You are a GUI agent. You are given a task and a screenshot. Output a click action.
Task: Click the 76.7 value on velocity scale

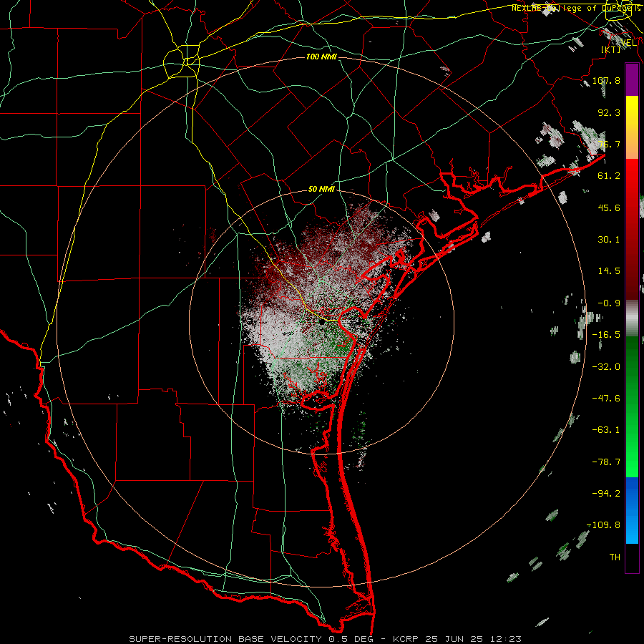[x=609, y=144]
